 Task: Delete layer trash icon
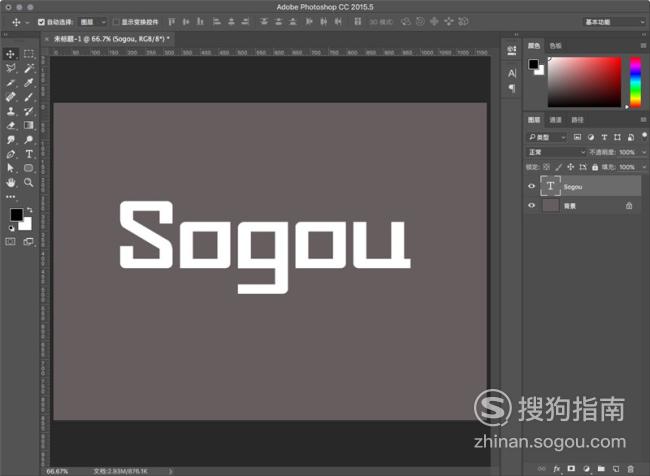point(631,469)
